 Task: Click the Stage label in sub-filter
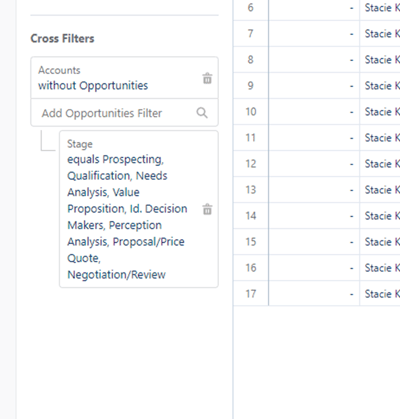[x=80, y=144]
